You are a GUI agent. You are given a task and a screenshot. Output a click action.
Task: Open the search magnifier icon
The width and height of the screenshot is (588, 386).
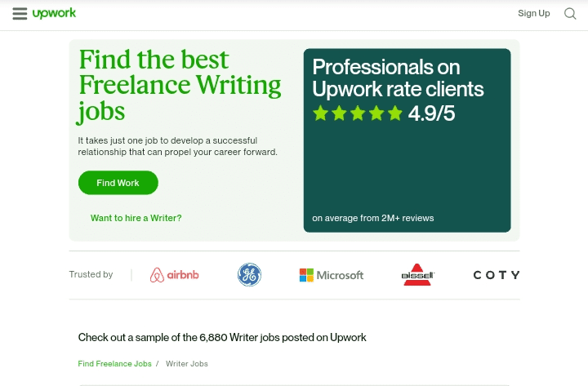click(x=570, y=14)
